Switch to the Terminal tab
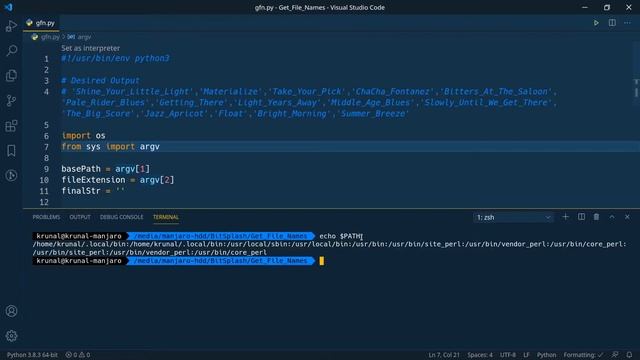 pos(166,217)
